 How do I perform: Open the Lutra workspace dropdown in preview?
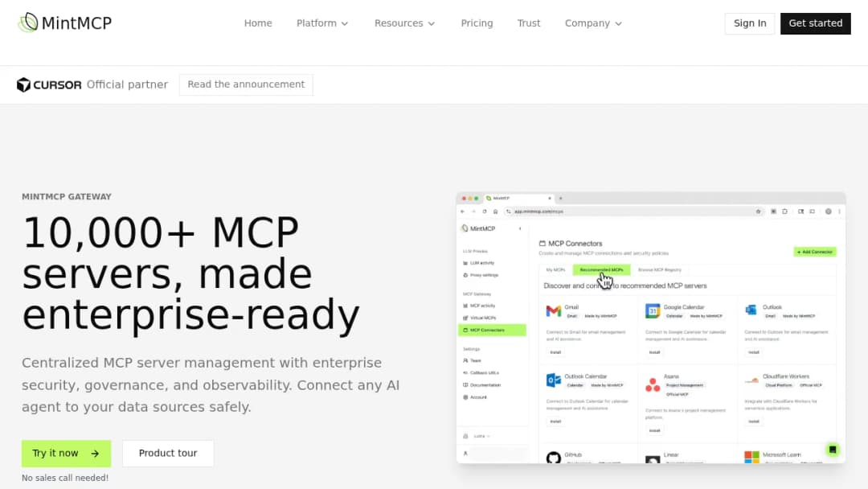(x=481, y=437)
